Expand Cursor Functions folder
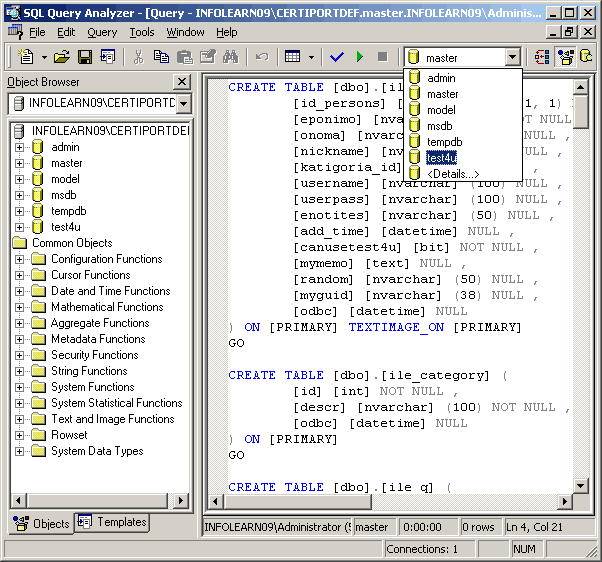The image size is (602, 562). (x=19, y=275)
